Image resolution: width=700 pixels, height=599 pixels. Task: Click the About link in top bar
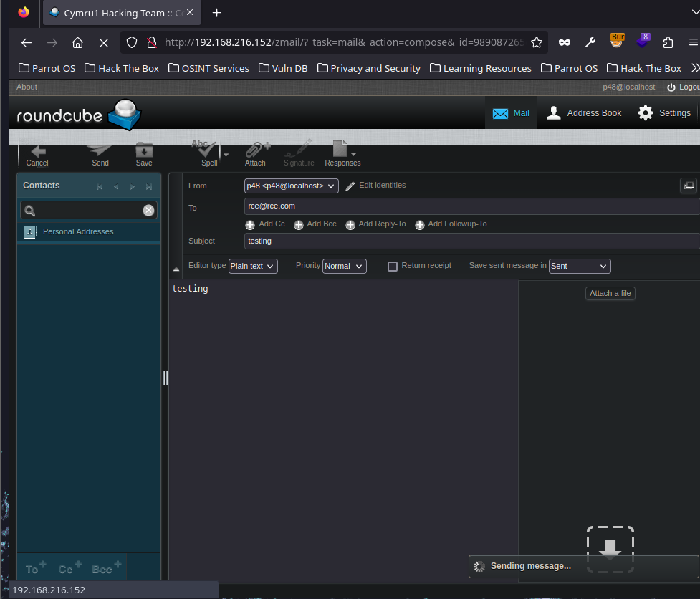[27, 87]
